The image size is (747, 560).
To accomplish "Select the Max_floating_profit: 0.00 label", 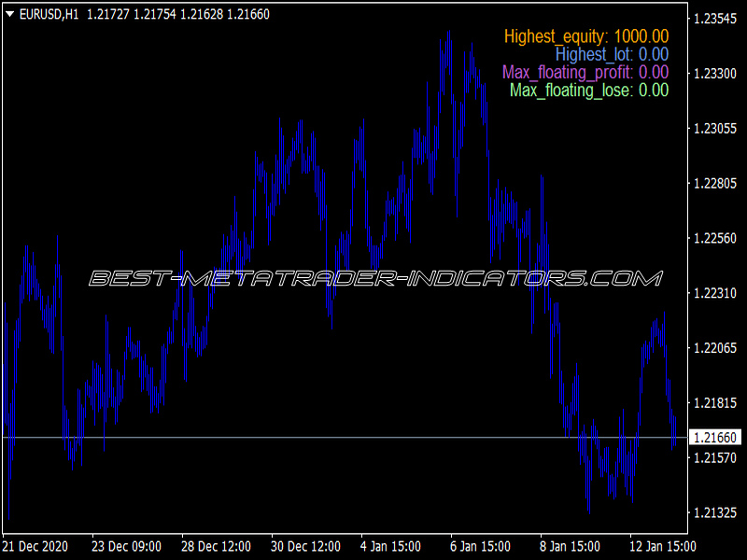I will [x=585, y=73].
